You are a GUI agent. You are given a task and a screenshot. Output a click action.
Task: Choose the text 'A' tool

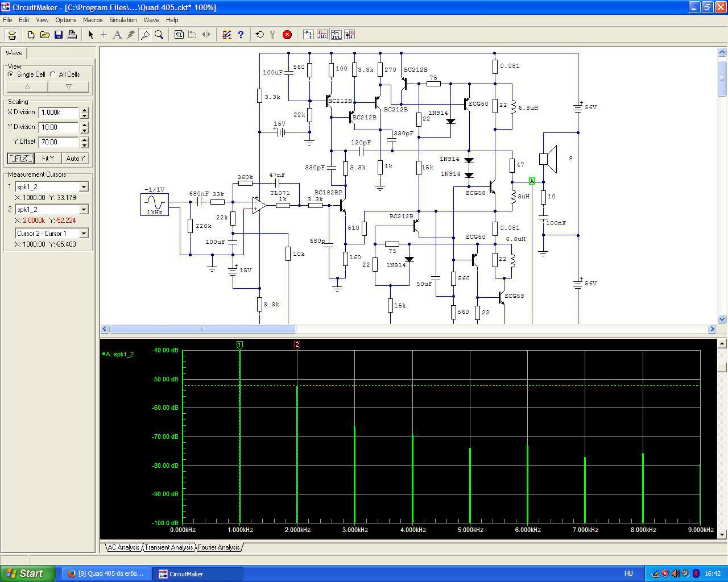117,35
